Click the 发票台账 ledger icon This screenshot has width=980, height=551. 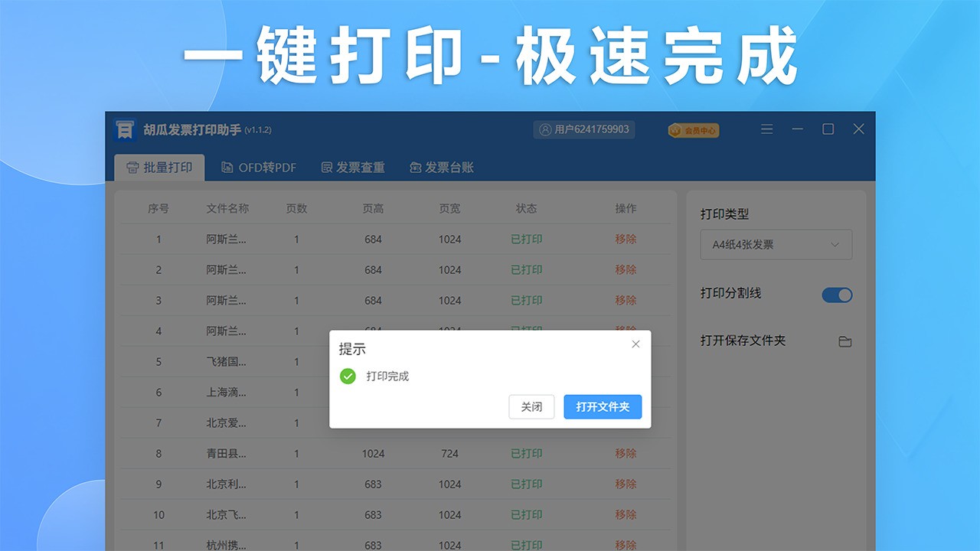pyautogui.click(x=414, y=167)
